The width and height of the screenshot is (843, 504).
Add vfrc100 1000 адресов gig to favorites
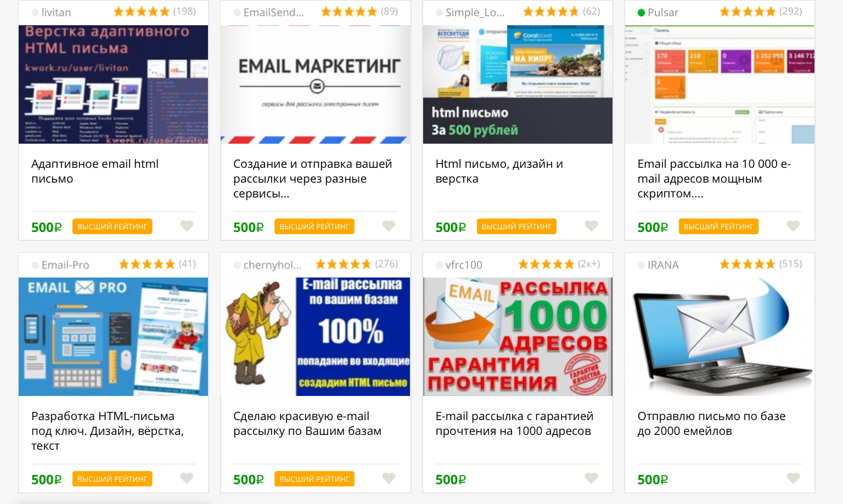pyautogui.click(x=591, y=478)
